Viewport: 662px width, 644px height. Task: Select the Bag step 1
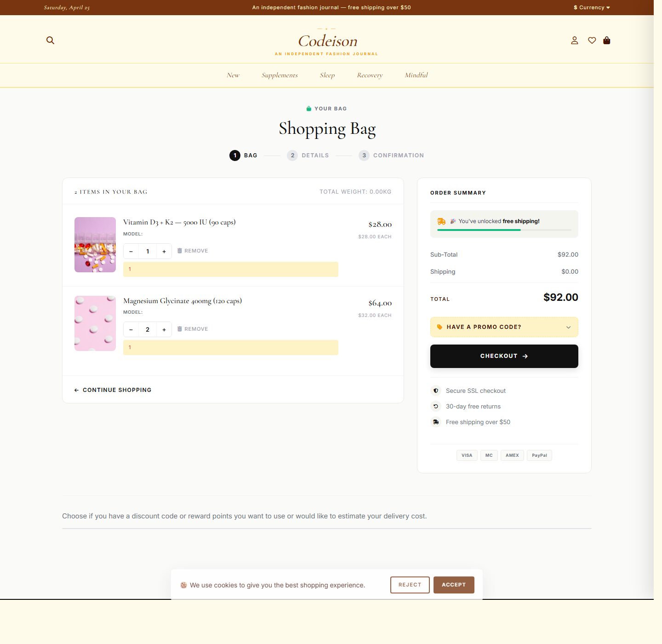243,155
